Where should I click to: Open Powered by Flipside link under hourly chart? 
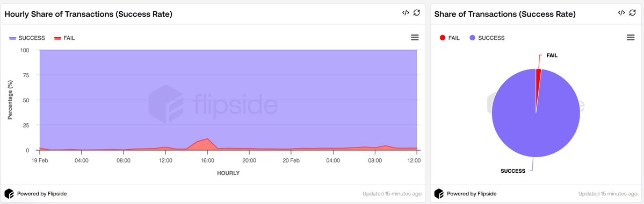pyautogui.click(x=42, y=193)
